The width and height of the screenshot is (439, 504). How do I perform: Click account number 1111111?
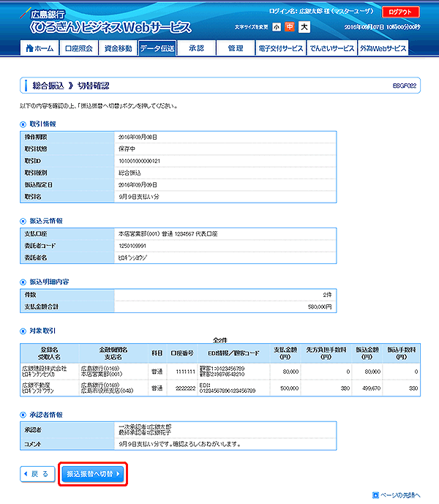click(186, 372)
